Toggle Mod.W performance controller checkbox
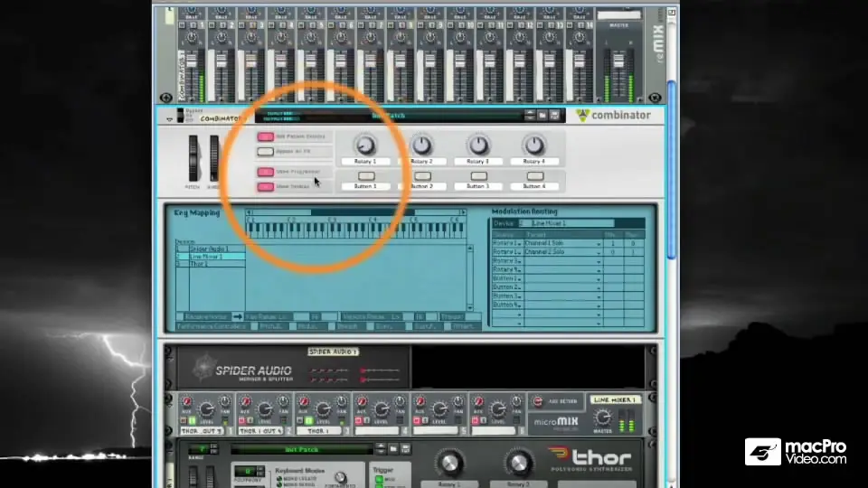Viewport: 868px width, 488px height. click(293, 326)
